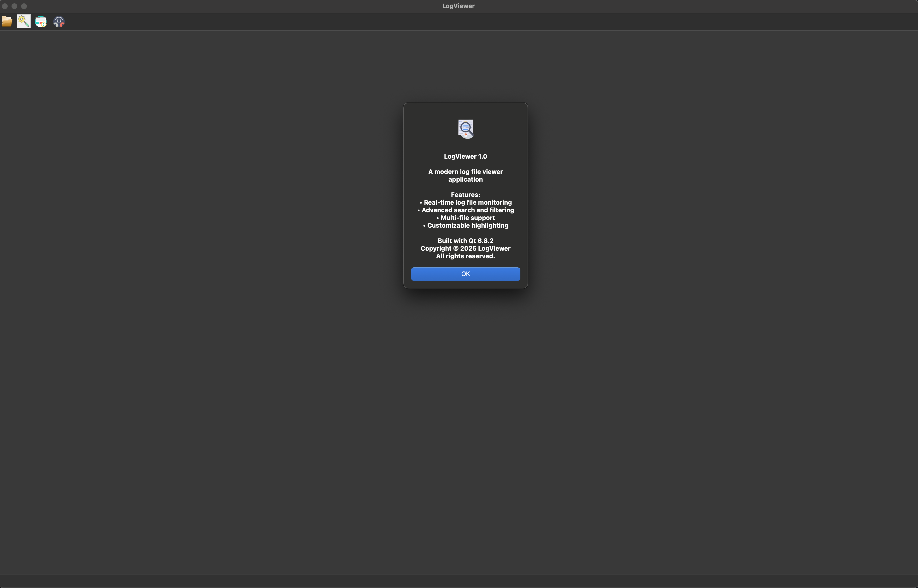The height and width of the screenshot is (588, 918).
Task: Click the 'Multi-file support' feature line
Action: click(465, 218)
